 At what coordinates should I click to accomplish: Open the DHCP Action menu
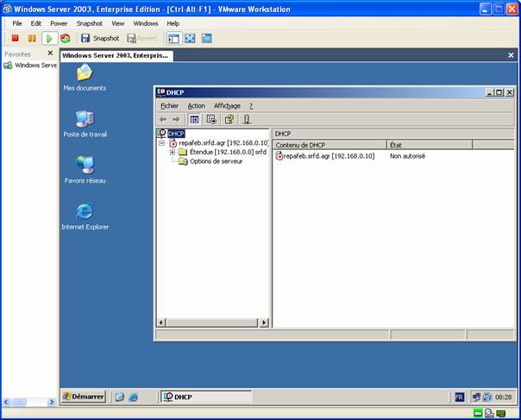[196, 106]
